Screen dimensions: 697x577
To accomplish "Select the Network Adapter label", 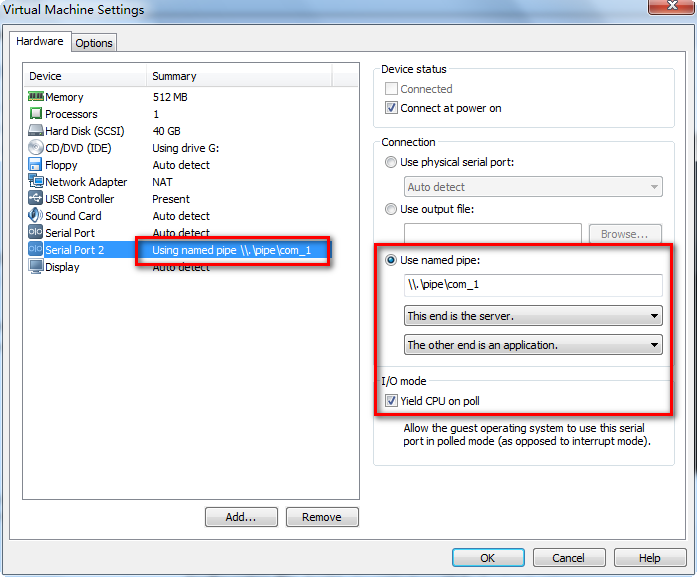I will (86, 182).
